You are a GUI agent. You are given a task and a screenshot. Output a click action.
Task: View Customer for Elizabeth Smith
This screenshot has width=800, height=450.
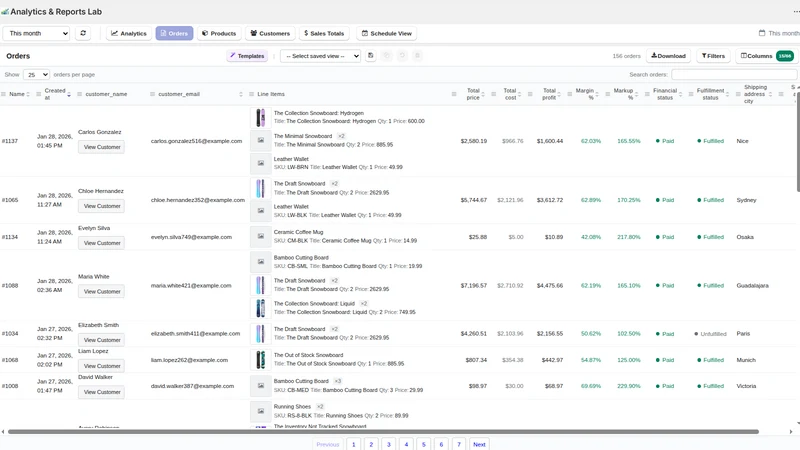(102, 340)
